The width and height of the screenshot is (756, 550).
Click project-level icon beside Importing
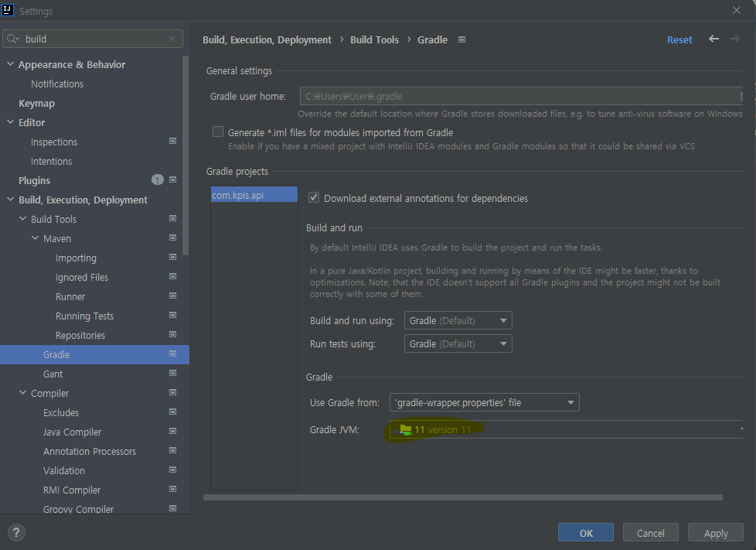(172, 257)
